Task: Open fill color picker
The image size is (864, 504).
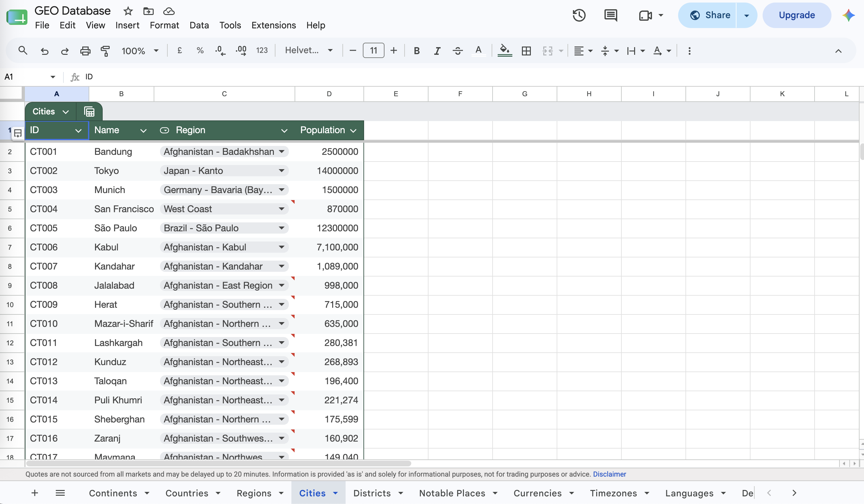Action: tap(505, 51)
